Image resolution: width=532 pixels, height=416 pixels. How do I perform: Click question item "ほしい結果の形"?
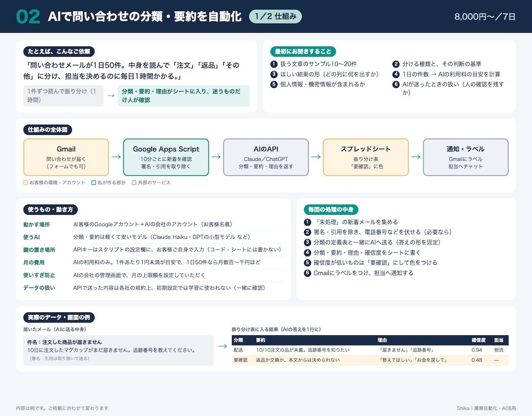click(329, 74)
